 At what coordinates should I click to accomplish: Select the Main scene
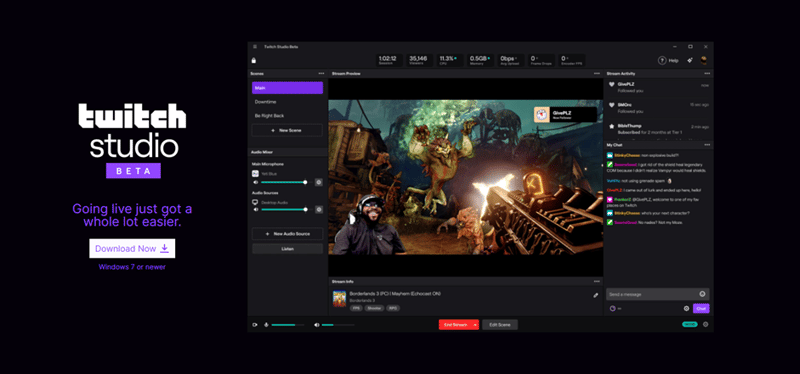tap(287, 88)
